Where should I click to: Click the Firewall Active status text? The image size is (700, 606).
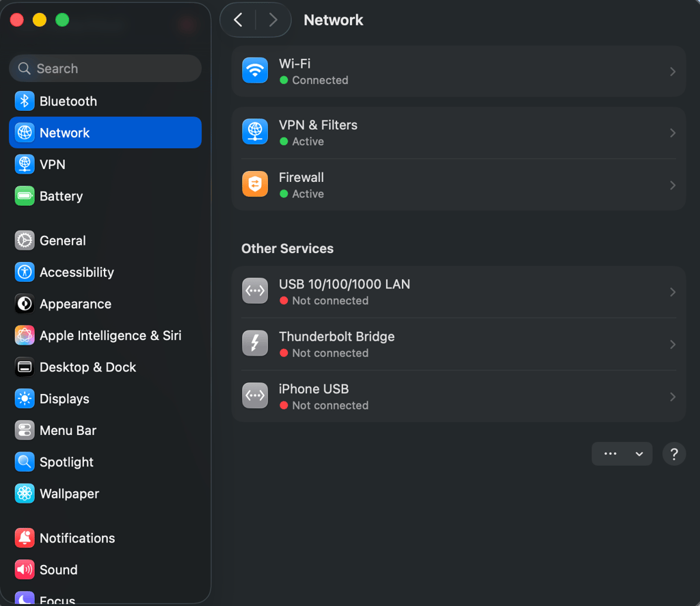coord(308,194)
